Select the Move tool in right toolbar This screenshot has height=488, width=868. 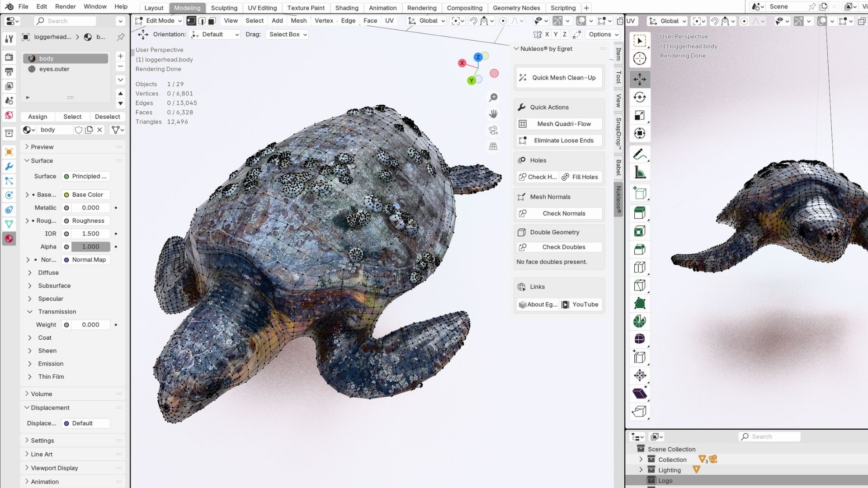(639, 79)
